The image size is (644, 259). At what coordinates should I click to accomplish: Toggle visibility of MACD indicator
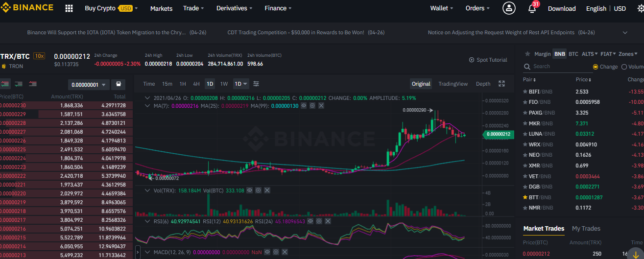(x=268, y=251)
